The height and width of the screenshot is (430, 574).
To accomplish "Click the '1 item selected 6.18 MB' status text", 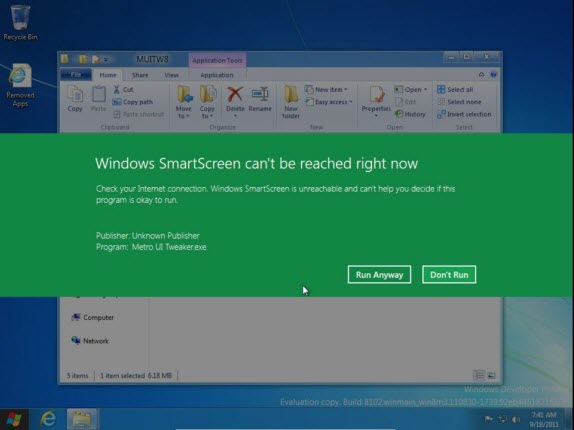I will (x=136, y=375).
